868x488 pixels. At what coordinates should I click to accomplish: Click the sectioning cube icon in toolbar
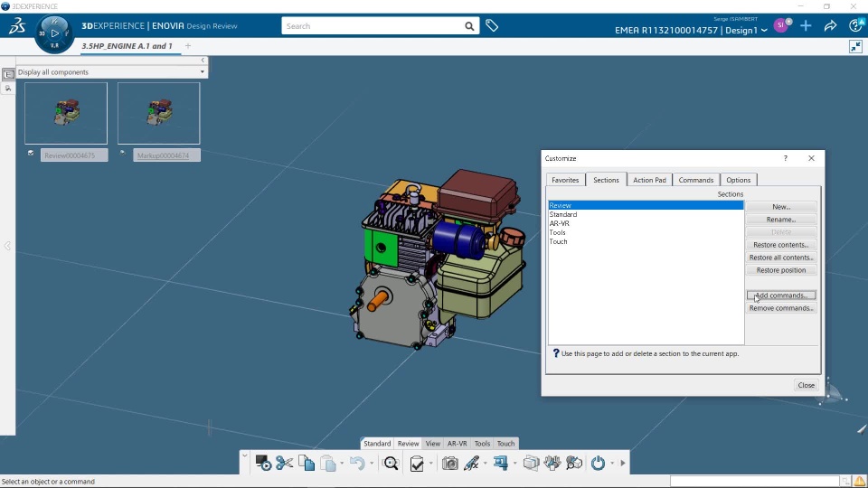click(x=531, y=463)
